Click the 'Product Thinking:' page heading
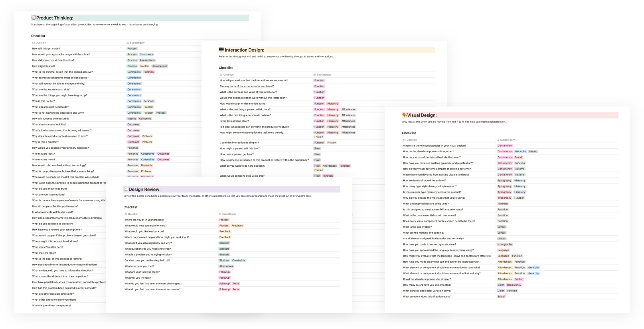The height and width of the screenshot is (329, 644). (55, 18)
